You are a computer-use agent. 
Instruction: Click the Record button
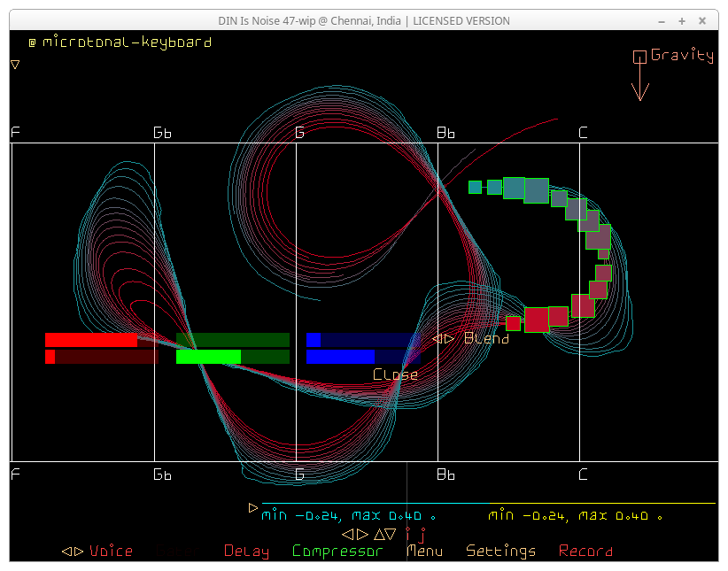pyautogui.click(x=585, y=551)
